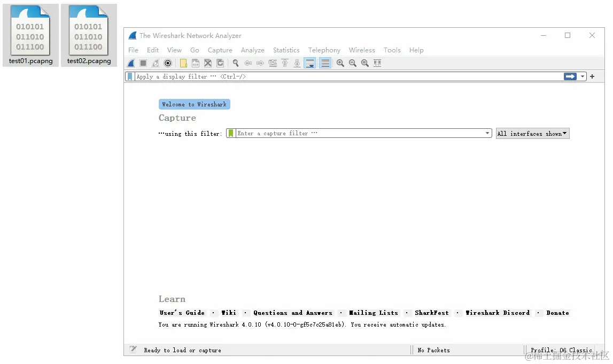Minimize the Wireshark window
The width and height of the screenshot is (613, 364).
[544, 35]
